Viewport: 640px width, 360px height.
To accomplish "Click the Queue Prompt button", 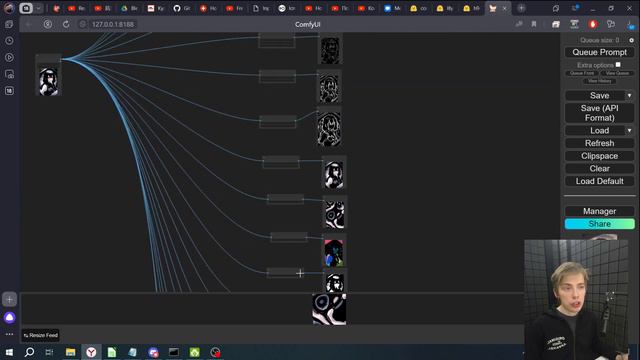I will [x=599, y=52].
